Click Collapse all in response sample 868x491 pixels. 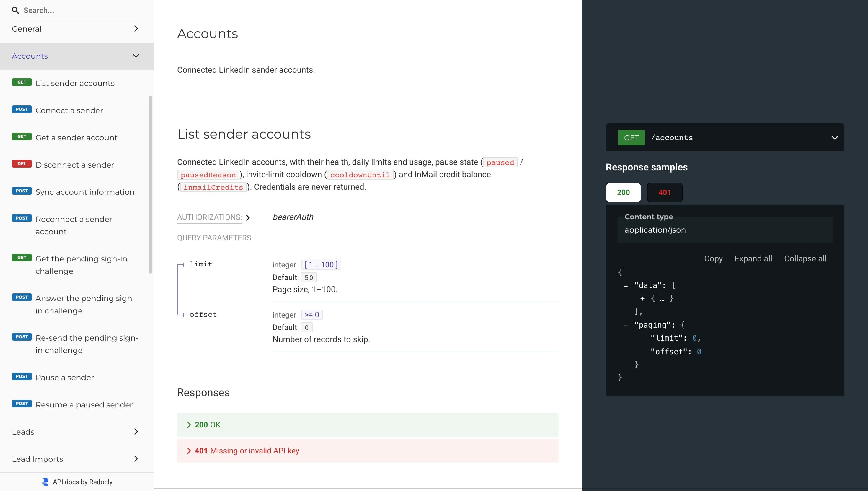click(805, 259)
